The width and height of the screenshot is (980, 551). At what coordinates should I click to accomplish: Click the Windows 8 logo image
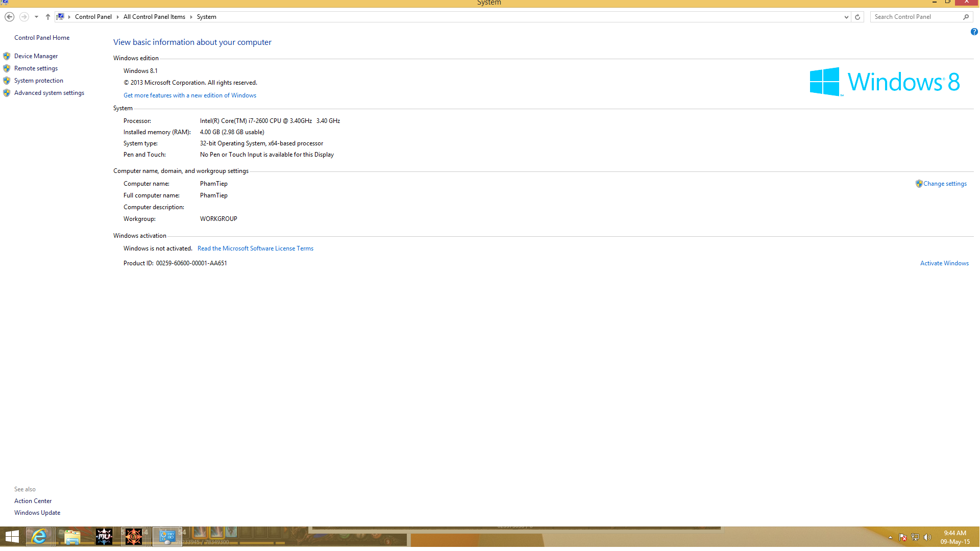coord(885,82)
